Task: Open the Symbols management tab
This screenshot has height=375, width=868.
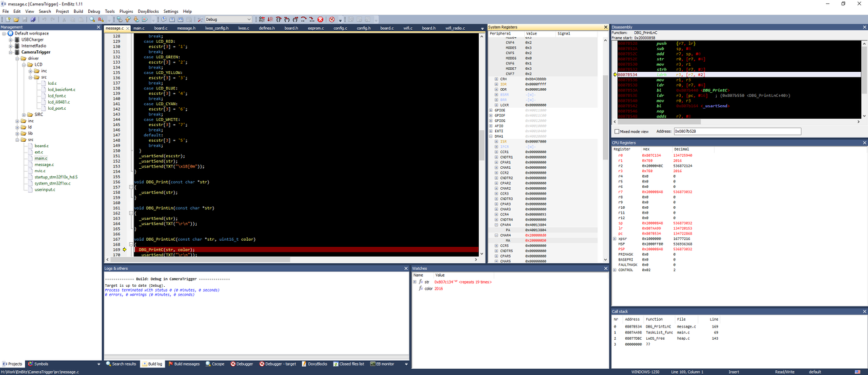Action: [37, 364]
